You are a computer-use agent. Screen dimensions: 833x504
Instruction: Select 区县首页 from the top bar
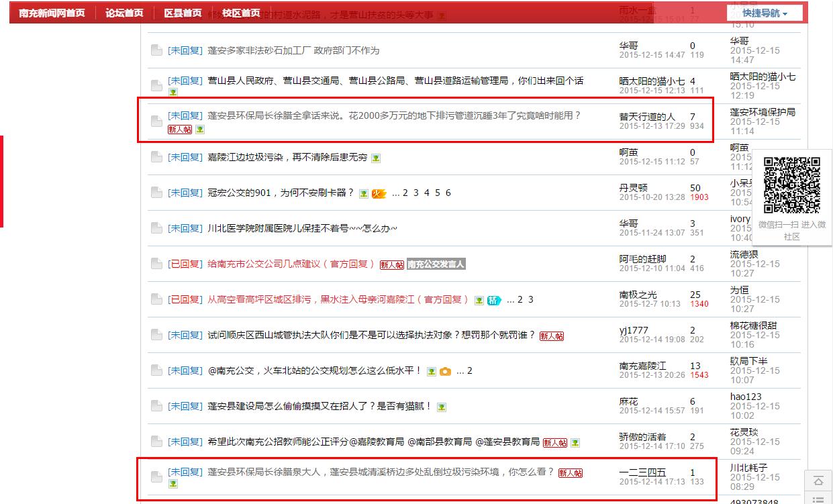183,13
